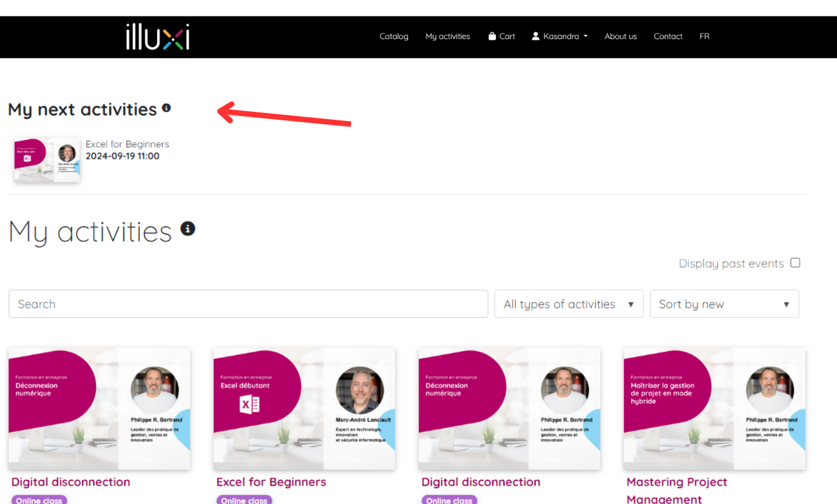Open the Mastering Project Management course title
This screenshot has height=504, width=837.
pyautogui.click(x=677, y=491)
